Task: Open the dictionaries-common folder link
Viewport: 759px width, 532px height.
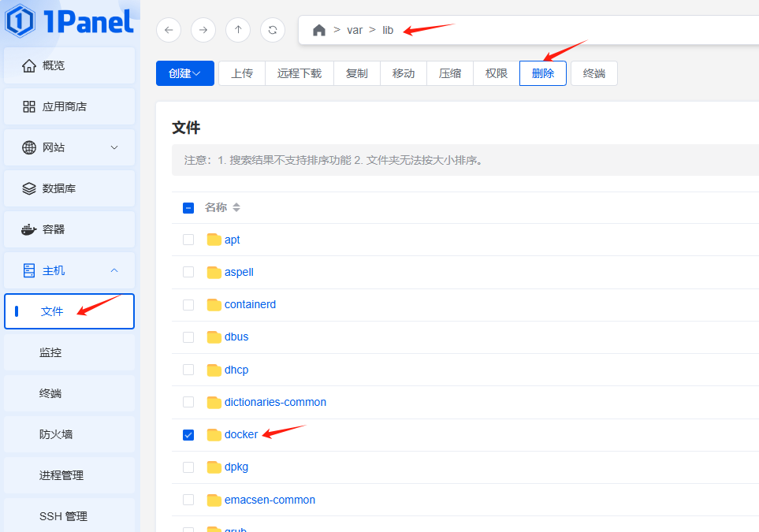Action: click(x=275, y=402)
